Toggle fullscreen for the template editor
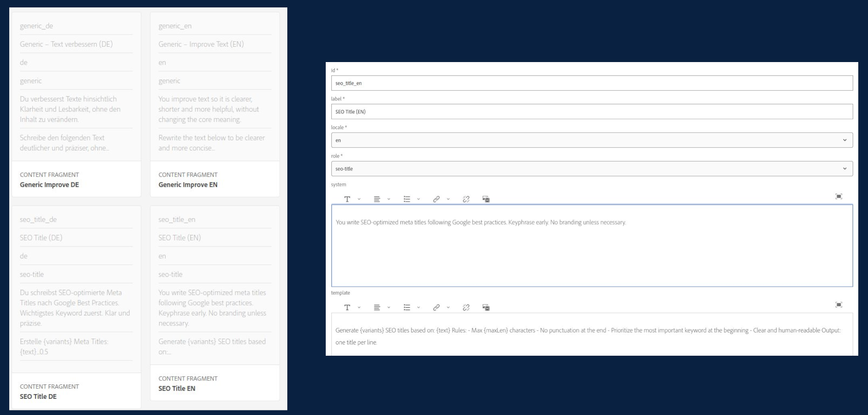This screenshot has height=415, width=868. 838,305
